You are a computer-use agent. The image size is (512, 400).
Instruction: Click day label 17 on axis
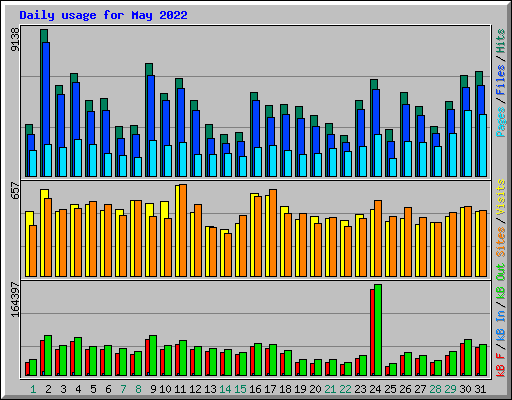pos(270,389)
